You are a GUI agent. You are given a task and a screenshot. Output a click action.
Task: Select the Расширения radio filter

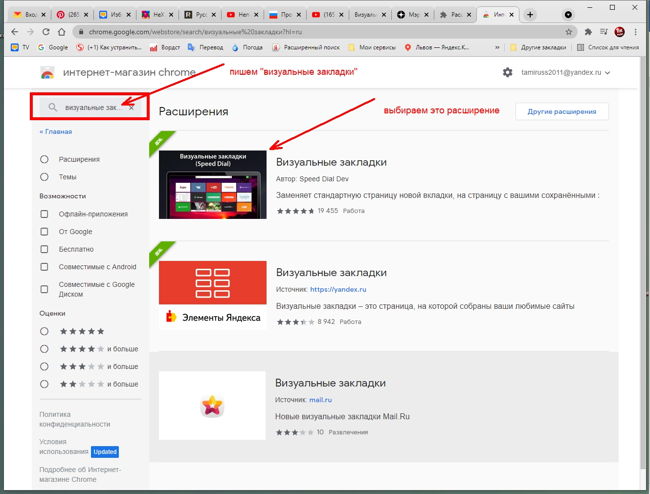(x=44, y=159)
